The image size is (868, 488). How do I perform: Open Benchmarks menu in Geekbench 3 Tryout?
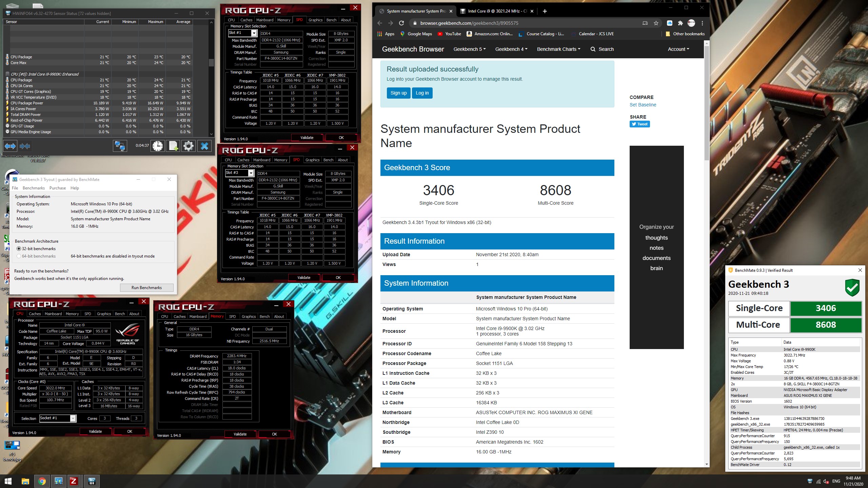click(34, 188)
